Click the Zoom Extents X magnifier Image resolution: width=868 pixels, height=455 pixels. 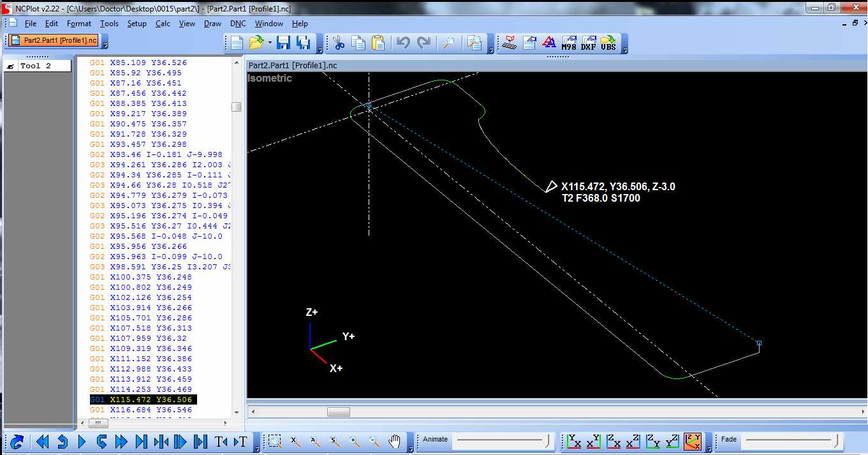(x=295, y=441)
